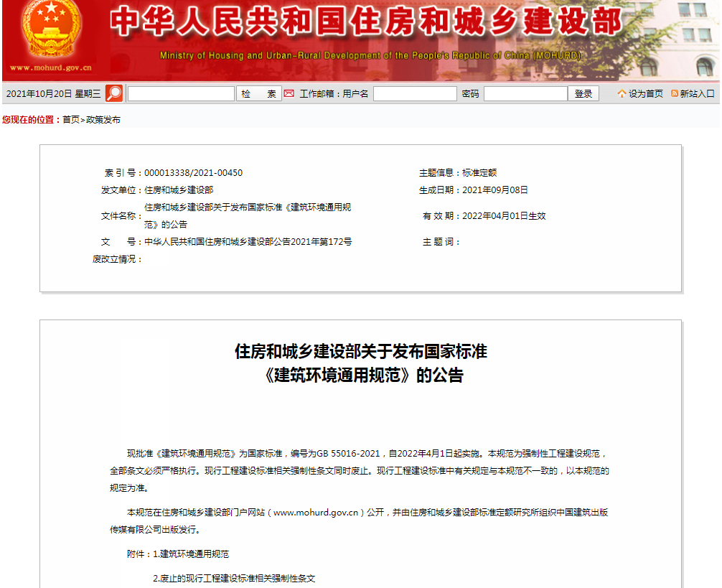Click inside the search input box
This screenshot has height=588, width=722.
pos(180,93)
